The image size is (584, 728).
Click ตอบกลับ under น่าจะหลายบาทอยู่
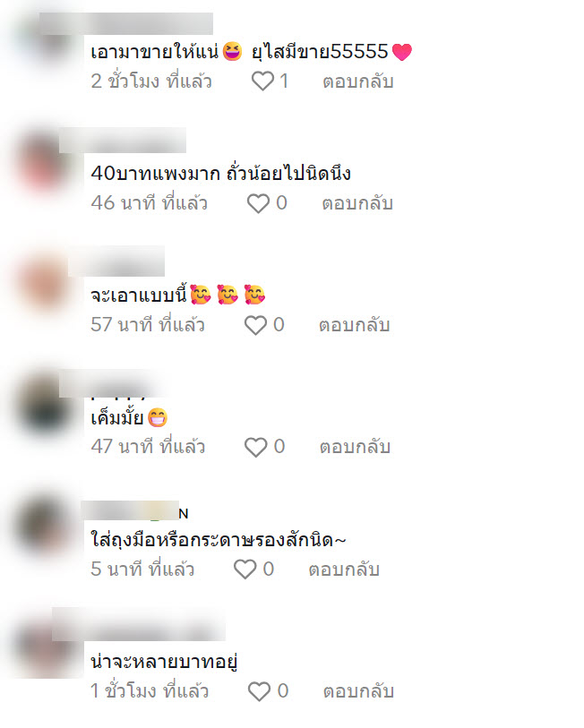[x=358, y=691]
